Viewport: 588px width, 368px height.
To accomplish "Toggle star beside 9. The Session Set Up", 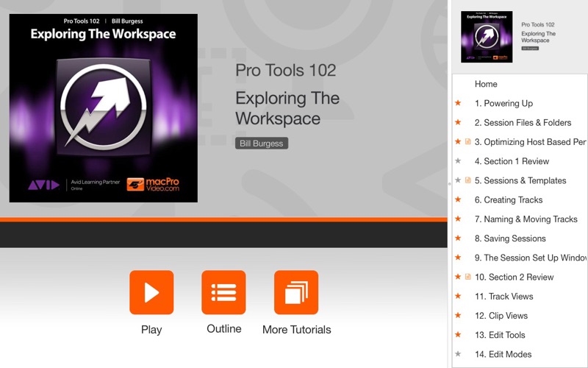I will point(458,257).
